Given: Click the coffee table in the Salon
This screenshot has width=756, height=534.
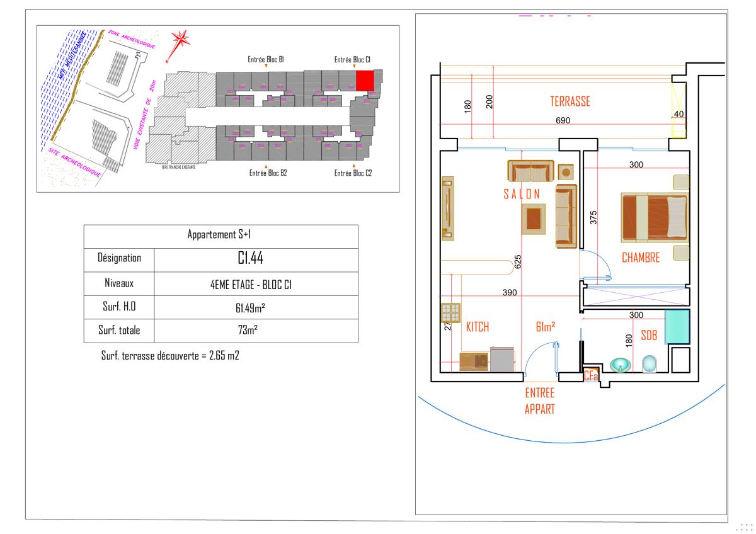Looking at the screenshot, I should coord(533,219).
